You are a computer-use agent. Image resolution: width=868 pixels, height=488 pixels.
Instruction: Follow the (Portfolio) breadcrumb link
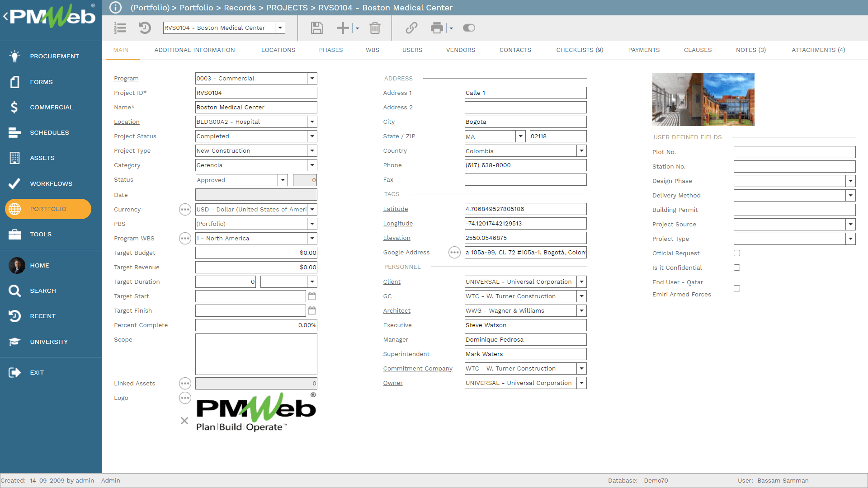pos(150,8)
